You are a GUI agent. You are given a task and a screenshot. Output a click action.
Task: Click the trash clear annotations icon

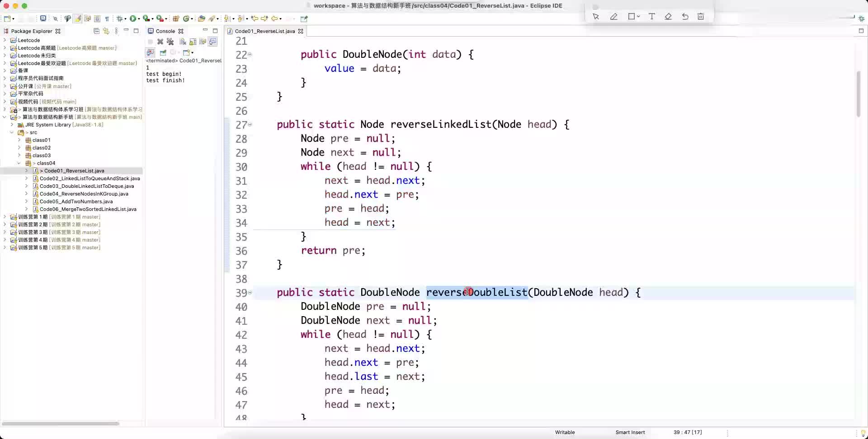pos(701,16)
